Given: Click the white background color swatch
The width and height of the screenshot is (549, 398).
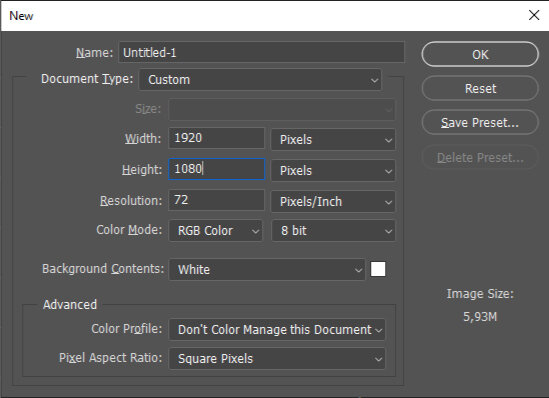Looking at the screenshot, I should [x=378, y=269].
